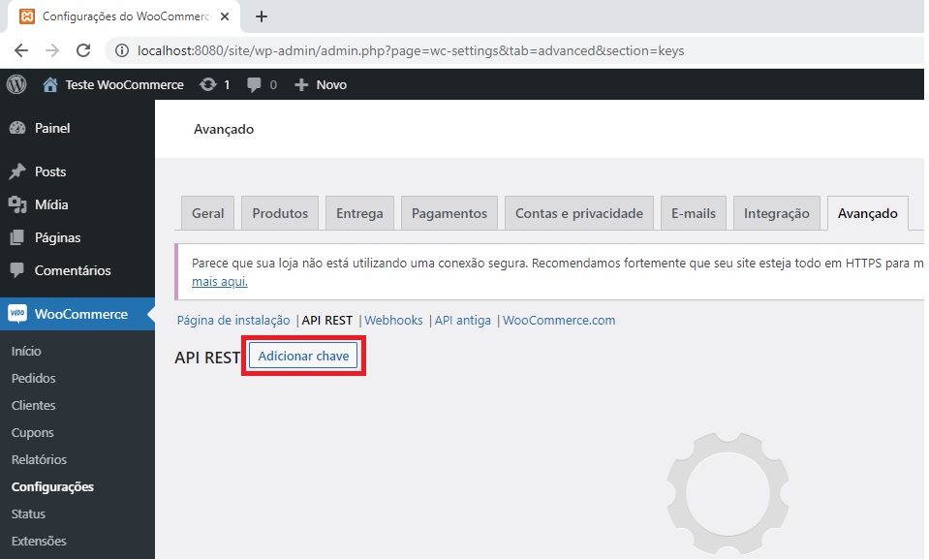Open the Novo menu in admin bar
Viewport: 929px width, 560px height.
(331, 84)
